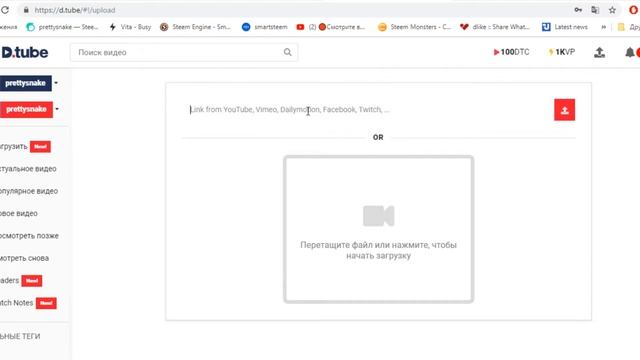Click the file drop zone for upload
The height and width of the screenshot is (360, 640).
click(x=378, y=229)
